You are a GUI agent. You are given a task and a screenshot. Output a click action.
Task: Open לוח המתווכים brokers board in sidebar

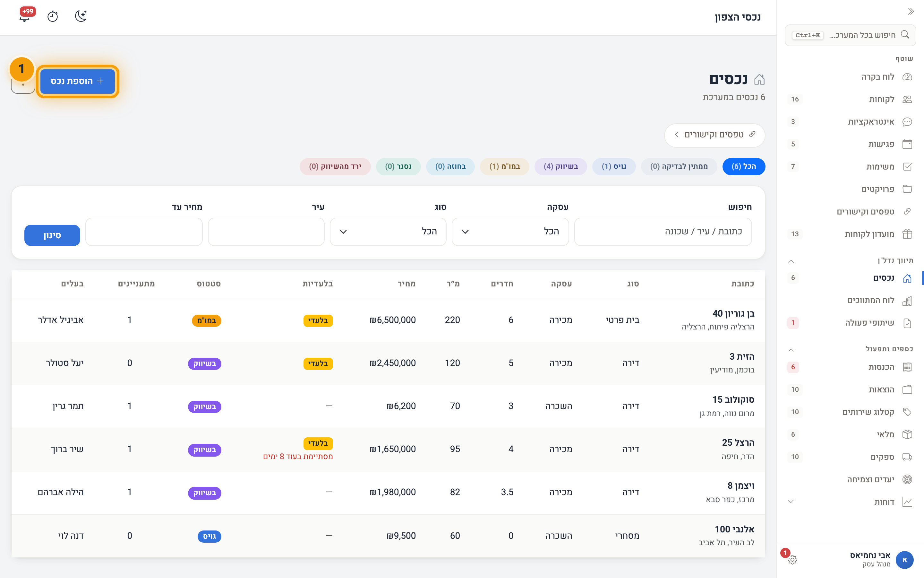(850, 301)
